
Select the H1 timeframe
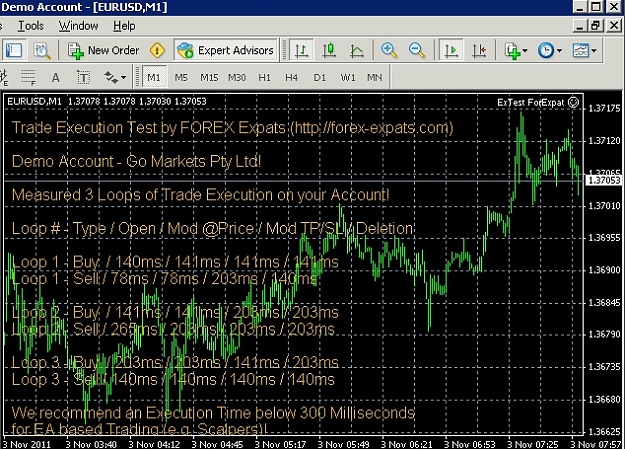pyautogui.click(x=264, y=77)
